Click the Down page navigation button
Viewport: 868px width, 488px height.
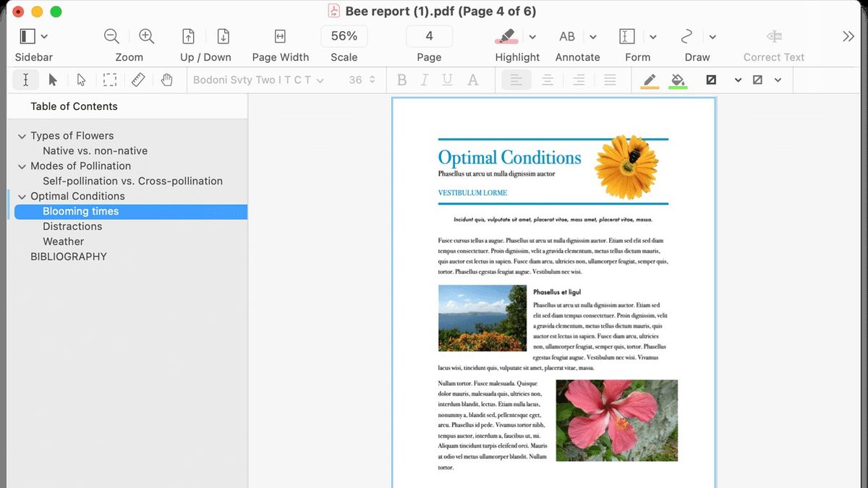coord(223,35)
